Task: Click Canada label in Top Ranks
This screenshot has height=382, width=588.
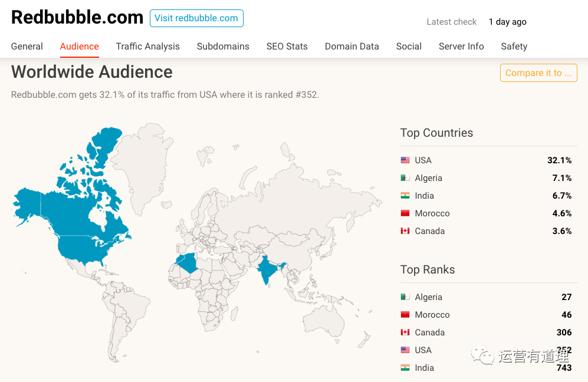Action: [x=430, y=332]
